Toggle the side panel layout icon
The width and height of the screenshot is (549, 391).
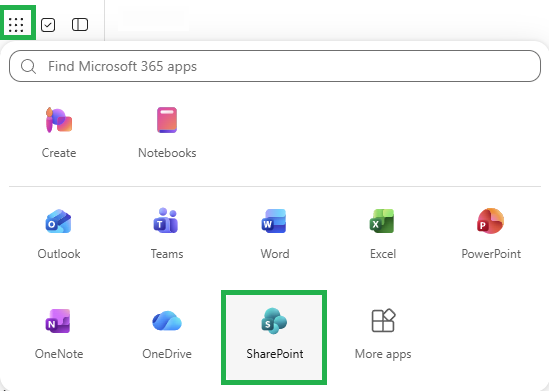point(80,25)
